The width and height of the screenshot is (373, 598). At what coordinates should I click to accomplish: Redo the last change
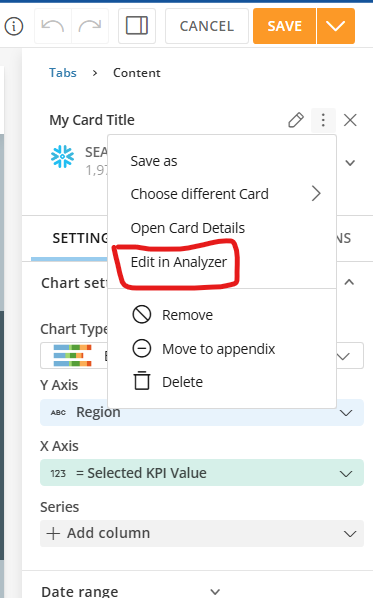pos(90,26)
